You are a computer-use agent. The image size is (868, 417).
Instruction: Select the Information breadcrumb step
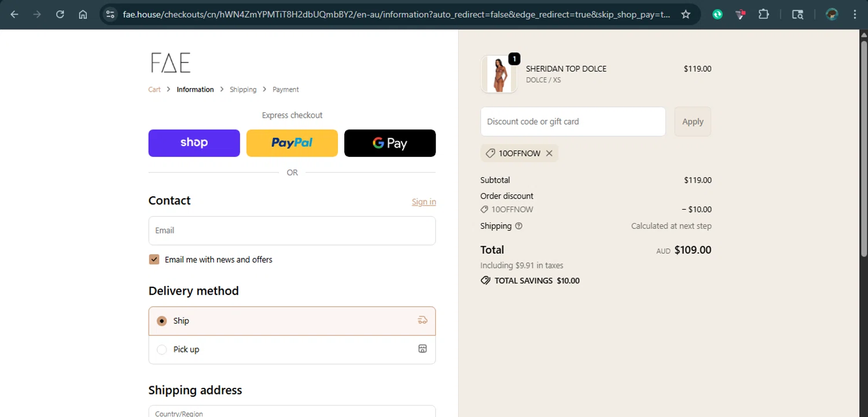click(195, 89)
